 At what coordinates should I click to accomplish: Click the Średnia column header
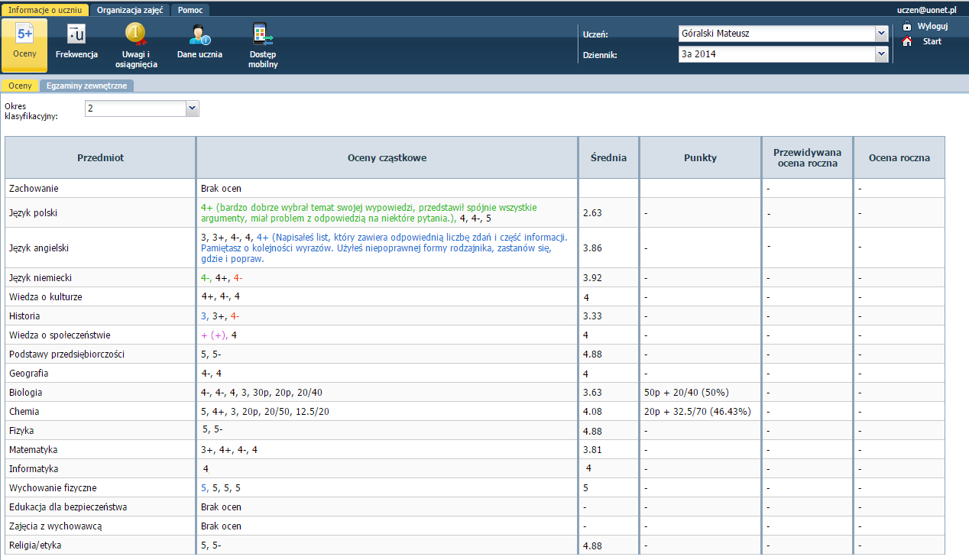point(608,157)
